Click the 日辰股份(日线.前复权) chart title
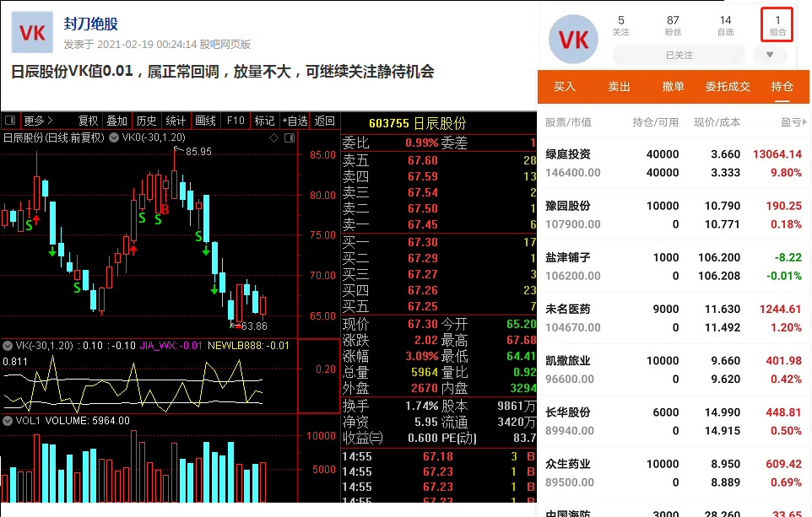The height and width of the screenshot is (517, 812). tap(54, 137)
